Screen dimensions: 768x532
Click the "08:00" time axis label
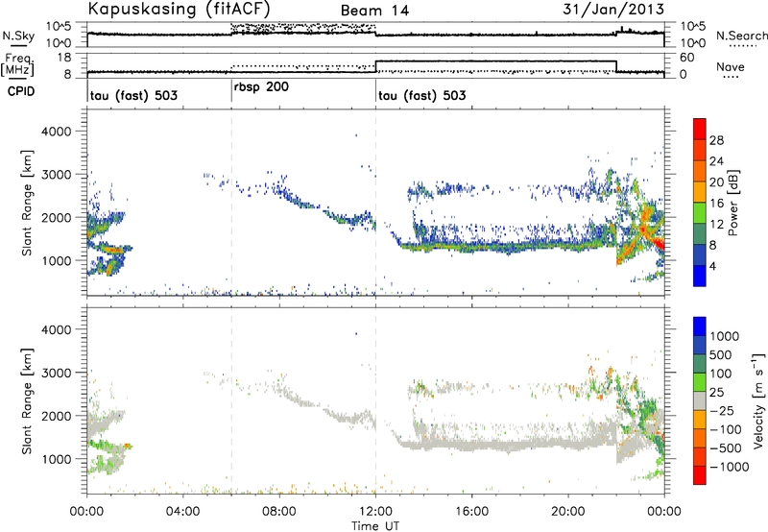pyautogui.click(x=279, y=511)
